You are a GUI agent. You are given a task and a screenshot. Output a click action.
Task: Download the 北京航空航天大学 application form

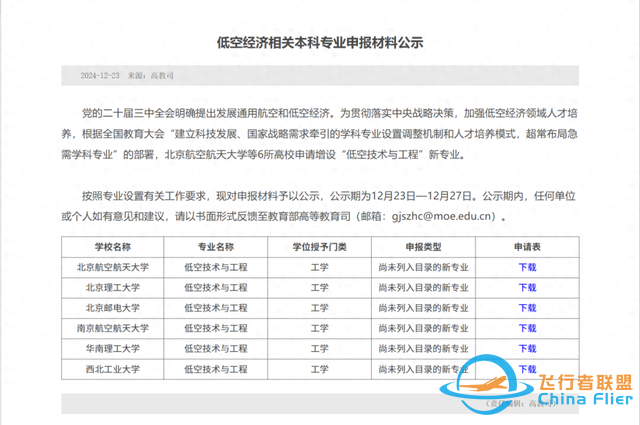pyautogui.click(x=527, y=267)
